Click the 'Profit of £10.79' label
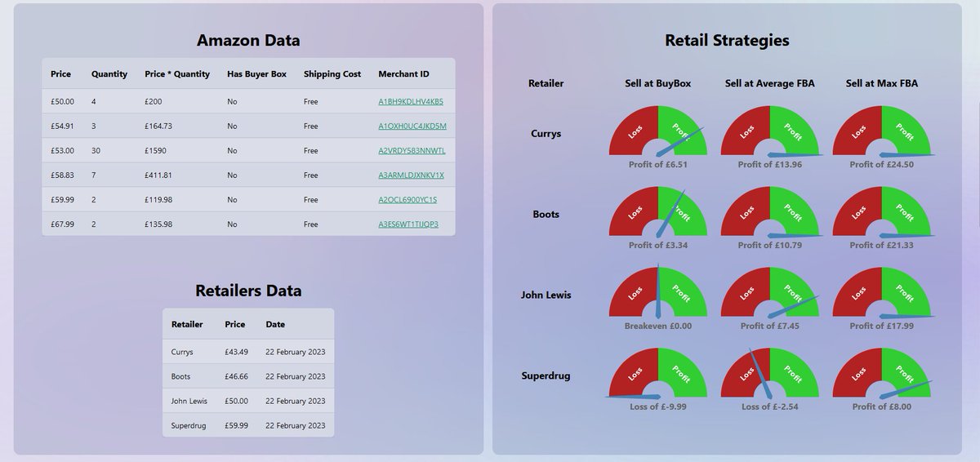This screenshot has width=980, height=462. pyautogui.click(x=770, y=245)
